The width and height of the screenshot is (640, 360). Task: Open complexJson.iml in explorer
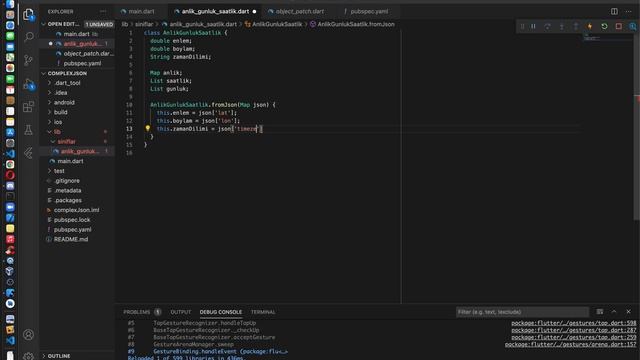click(76, 210)
